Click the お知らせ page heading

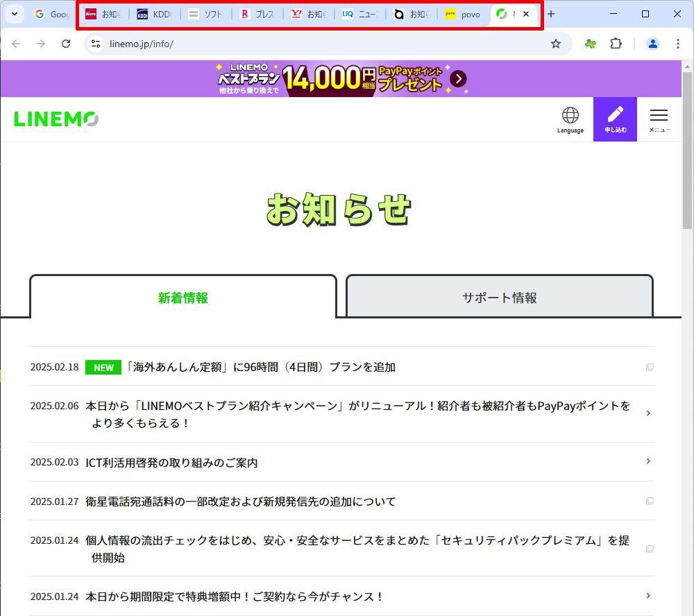pyautogui.click(x=339, y=209)
